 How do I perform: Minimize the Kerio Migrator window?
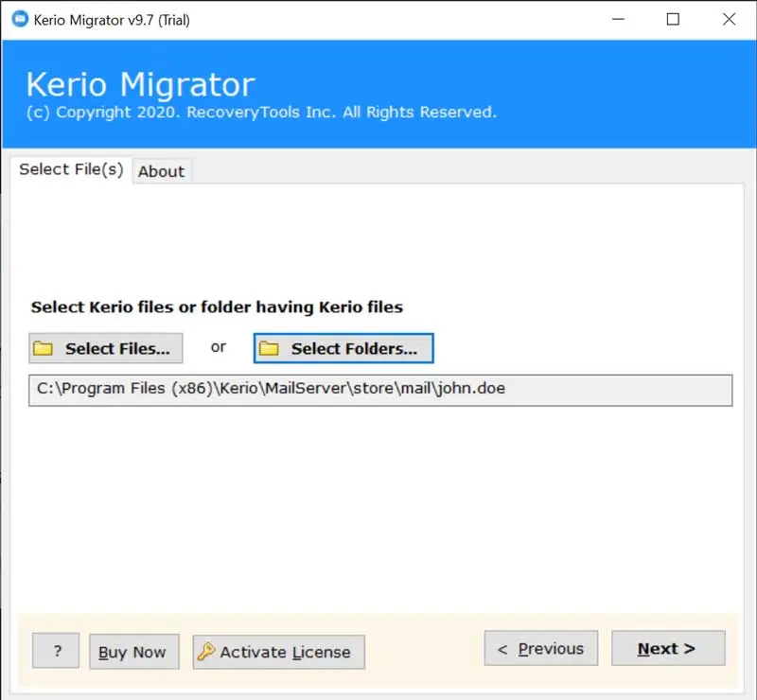(618, 19)
